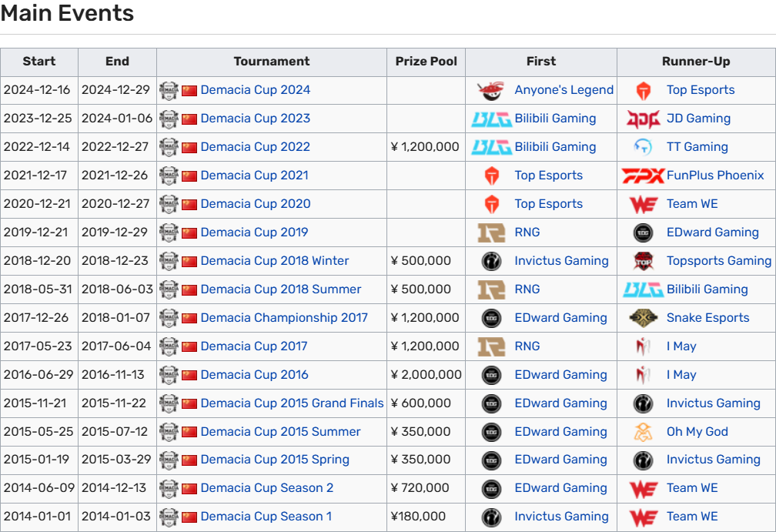Click the Oh My God team logo
Screen dimensions: 776x532
[643, 432]
